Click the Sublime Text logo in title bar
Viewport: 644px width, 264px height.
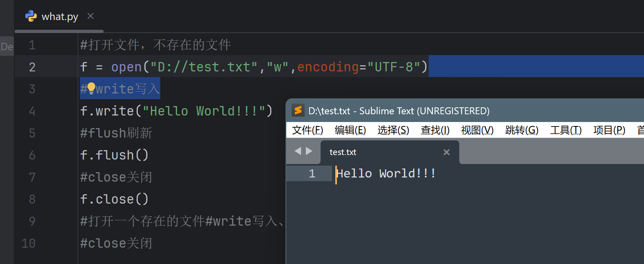pyautogui.click(x=298, y=111)
